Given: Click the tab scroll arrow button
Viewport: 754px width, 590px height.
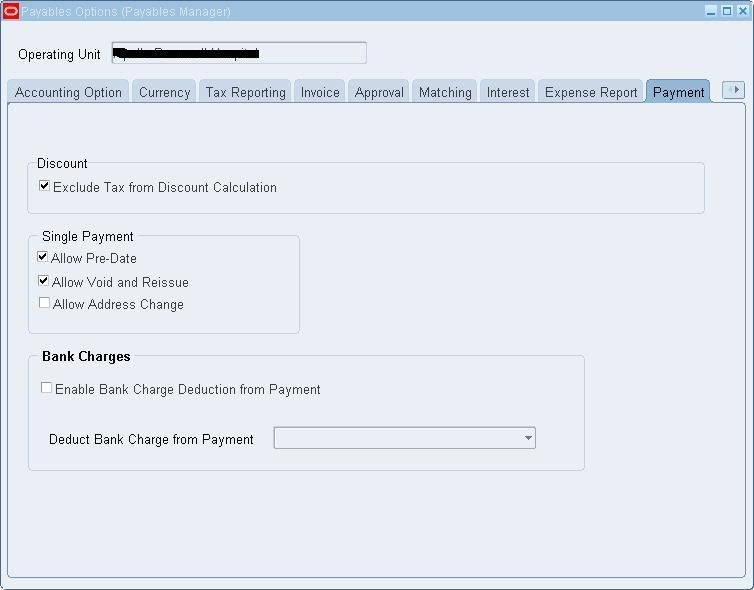Looking at the screenshot, I should tap(733, 90).
